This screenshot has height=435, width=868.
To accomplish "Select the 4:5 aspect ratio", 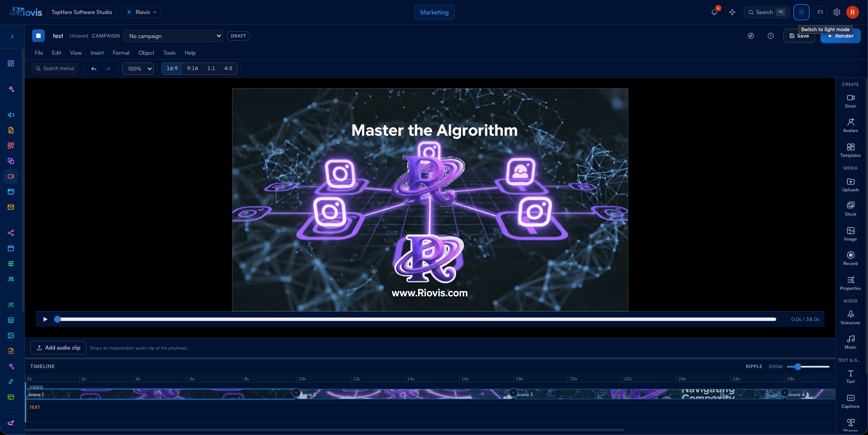I will click(228, 69).
